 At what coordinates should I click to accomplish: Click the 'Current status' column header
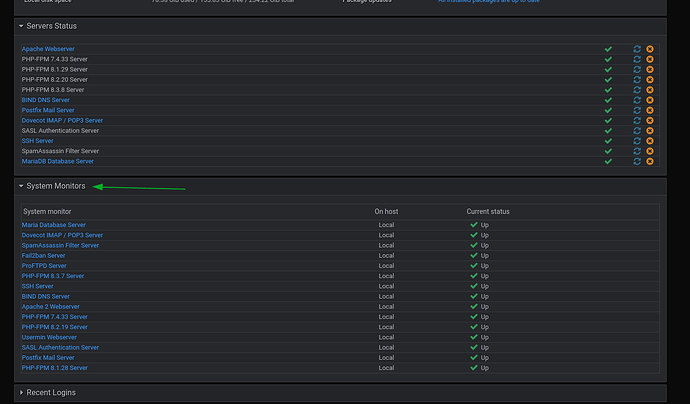[x=488, y=212]
